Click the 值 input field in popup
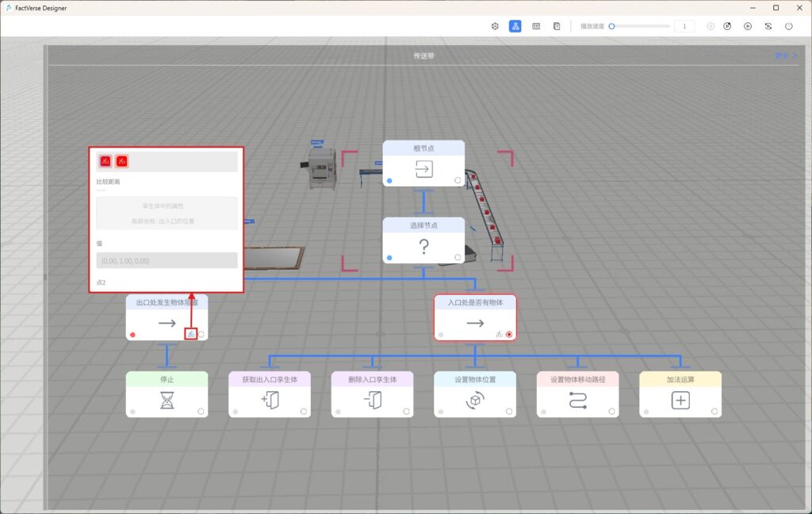The height and width of the screenshot is (514, 812). coord(167,260)
